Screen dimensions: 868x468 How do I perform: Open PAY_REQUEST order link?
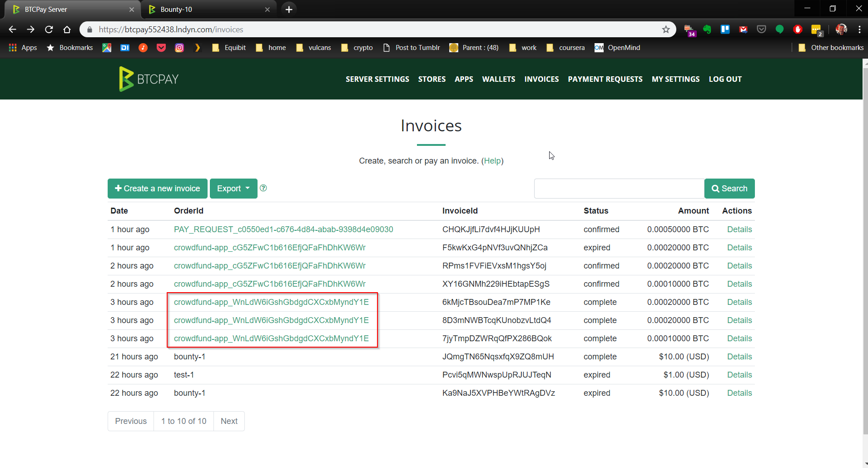(x=283, y=229)
